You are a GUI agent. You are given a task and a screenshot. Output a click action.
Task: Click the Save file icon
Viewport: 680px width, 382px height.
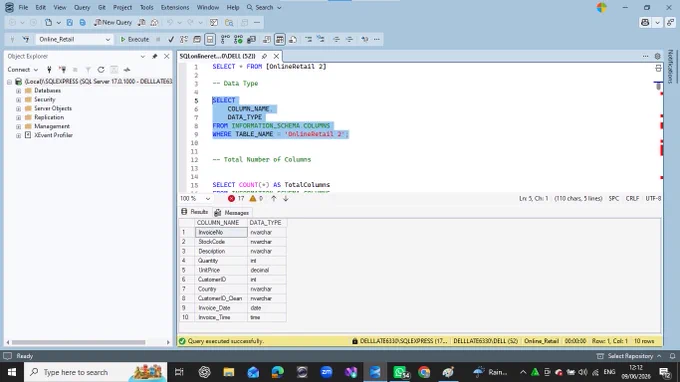[x=69, y=23]
